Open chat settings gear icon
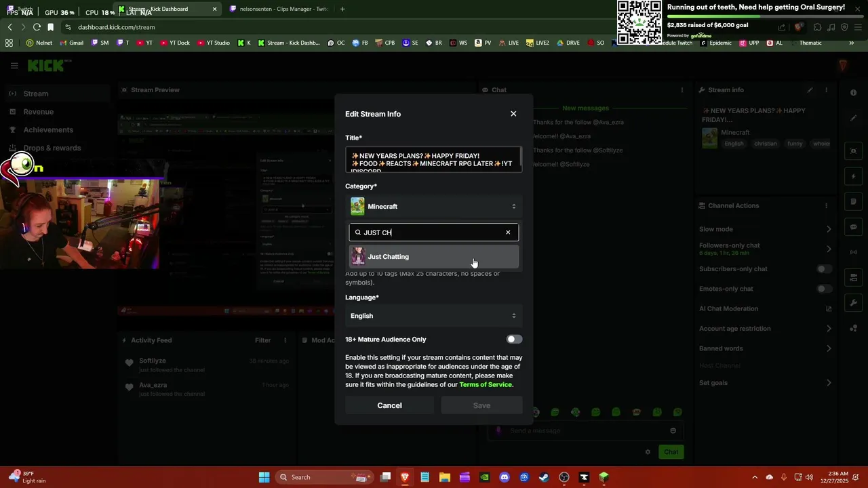This screenshot has width=868, height=488. click(x=648, y=452)
